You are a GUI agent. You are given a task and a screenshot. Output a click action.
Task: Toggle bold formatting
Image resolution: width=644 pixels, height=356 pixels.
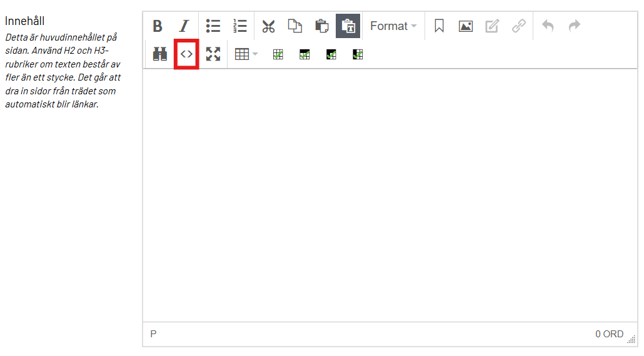point(158,26)
